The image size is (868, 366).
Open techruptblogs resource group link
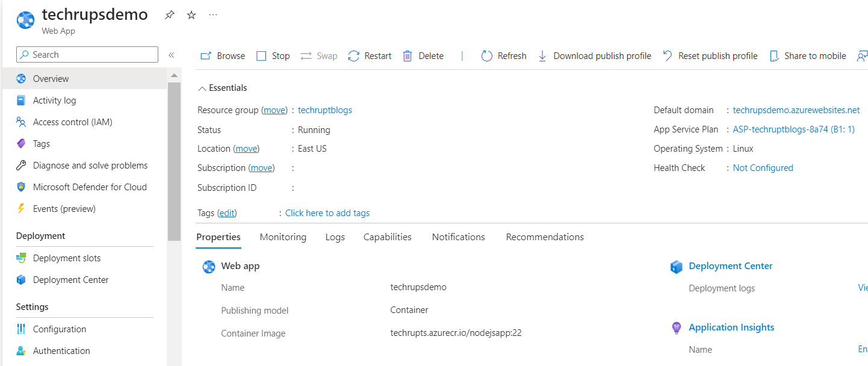click(x=325, y=110)
